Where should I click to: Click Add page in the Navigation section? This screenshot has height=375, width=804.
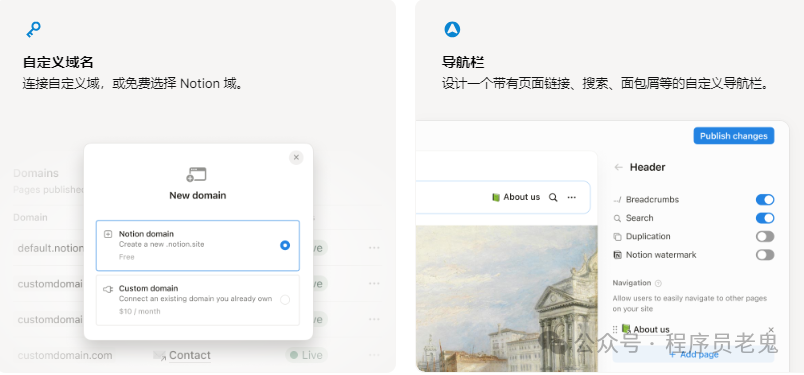pos(693,354)
